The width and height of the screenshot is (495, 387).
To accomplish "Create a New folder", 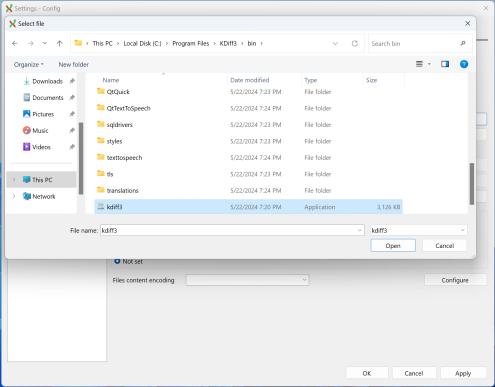I will [73, 64].
